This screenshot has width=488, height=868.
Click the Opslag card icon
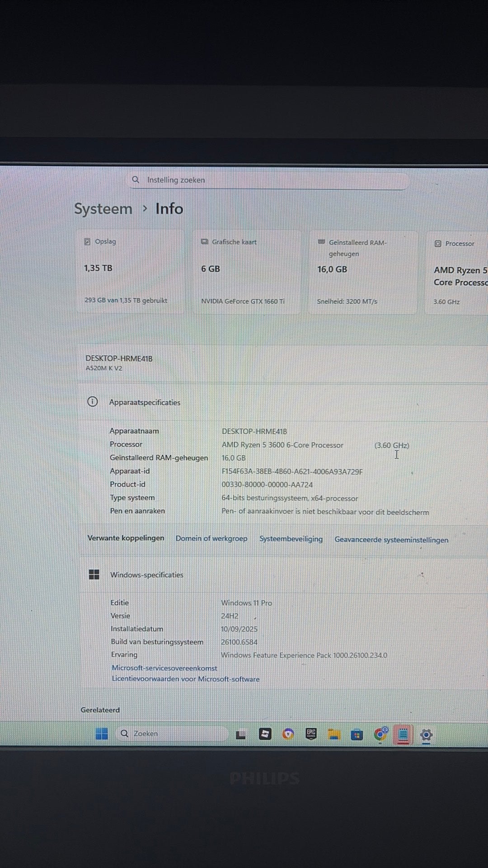pyautogui.click(x=87, y=242)
